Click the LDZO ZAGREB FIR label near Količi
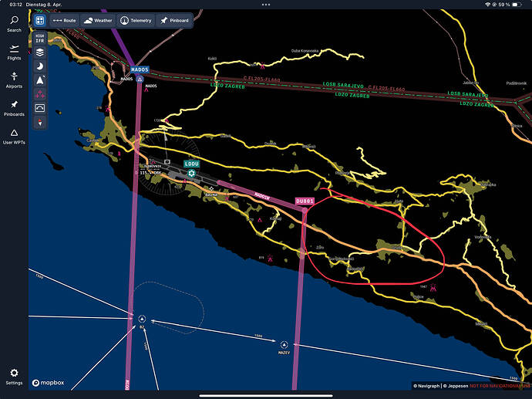 (227, 85)
